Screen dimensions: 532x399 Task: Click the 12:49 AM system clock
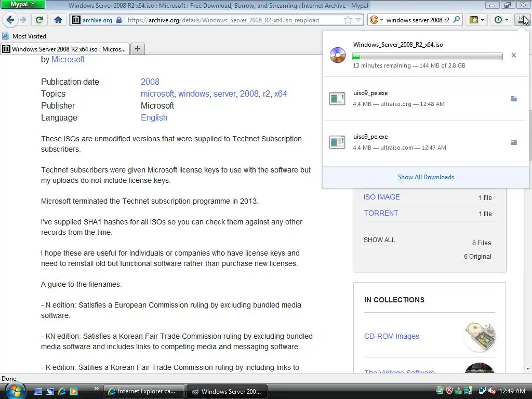(x=512, y=391)
